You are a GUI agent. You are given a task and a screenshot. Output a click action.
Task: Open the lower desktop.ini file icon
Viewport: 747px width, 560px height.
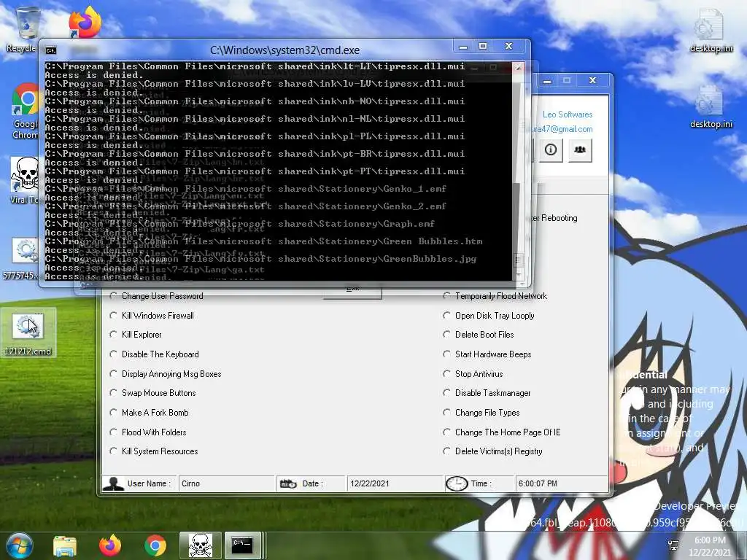click(x=711, y=106)
